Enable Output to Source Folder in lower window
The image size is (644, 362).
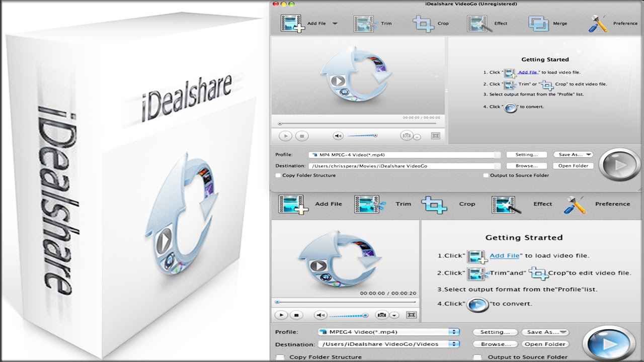click(478, 357)
